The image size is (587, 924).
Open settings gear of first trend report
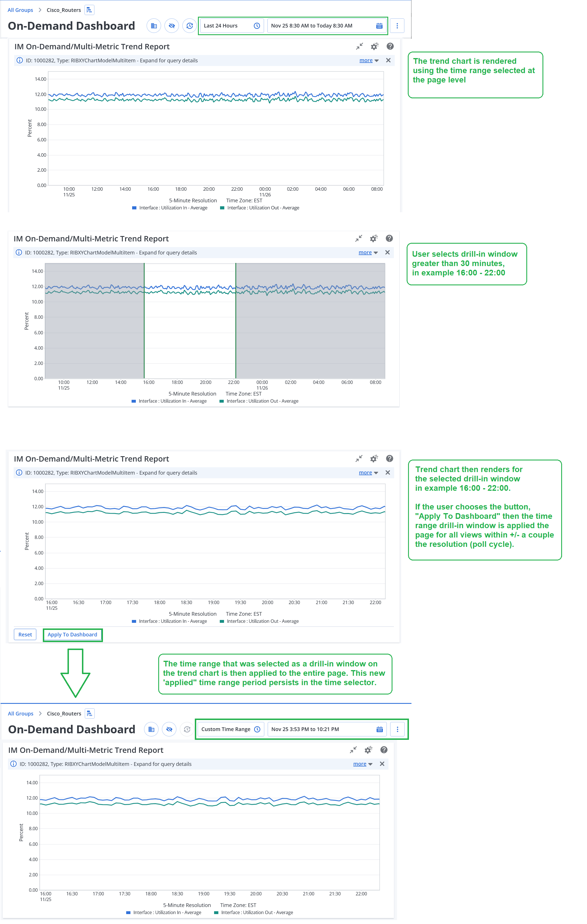[x=374, y=46]
